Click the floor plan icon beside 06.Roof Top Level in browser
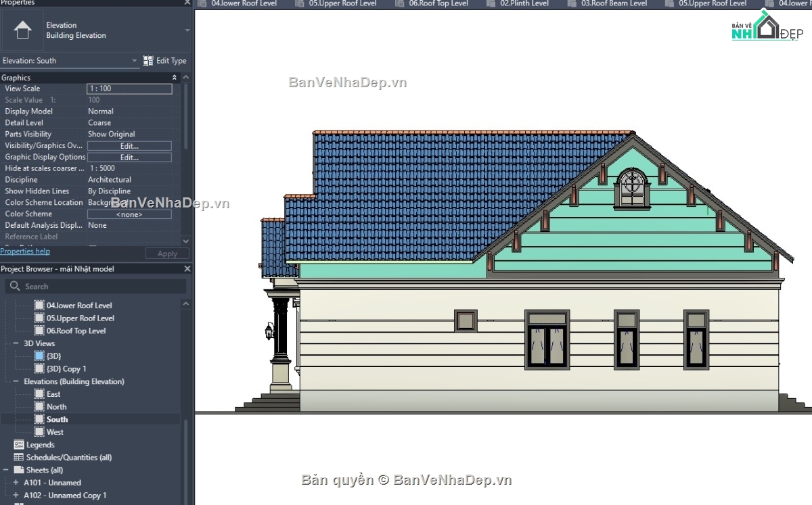 click(x=39, y=331)
